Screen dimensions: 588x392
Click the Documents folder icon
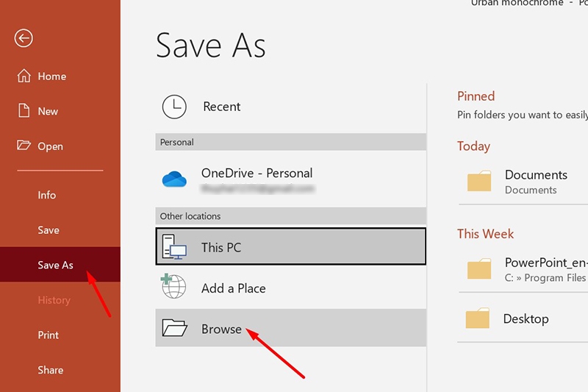[479, 181]
